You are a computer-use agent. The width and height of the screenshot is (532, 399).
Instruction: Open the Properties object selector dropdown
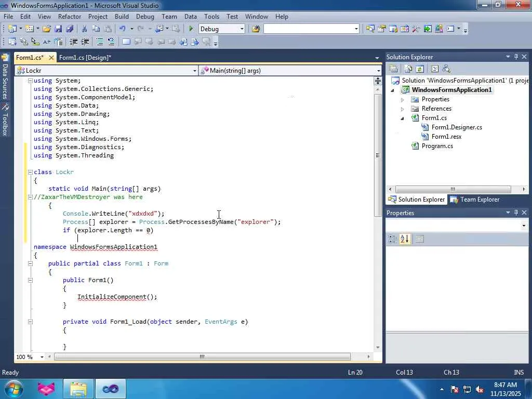click(524, 225)
